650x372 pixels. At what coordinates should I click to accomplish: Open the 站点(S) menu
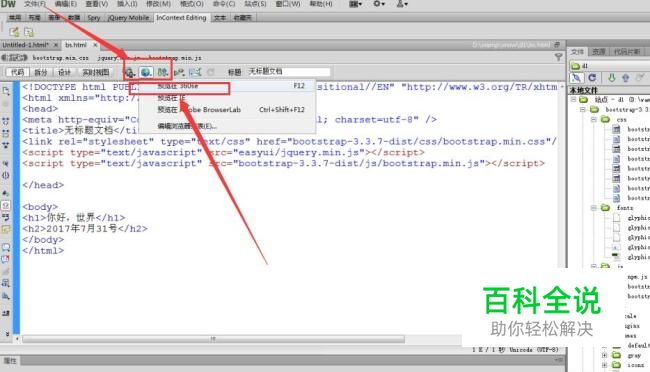(x=255, y=4)
